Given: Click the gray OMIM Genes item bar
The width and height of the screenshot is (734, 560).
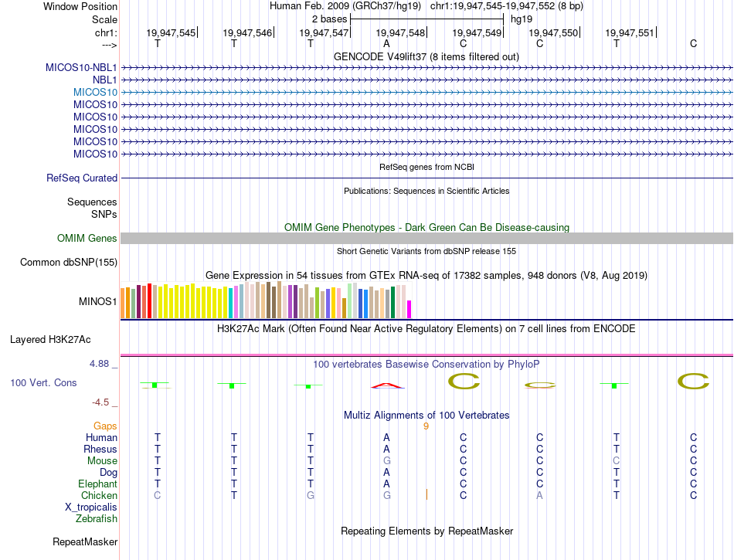Looking at the screenshot, I should (426, 238).
